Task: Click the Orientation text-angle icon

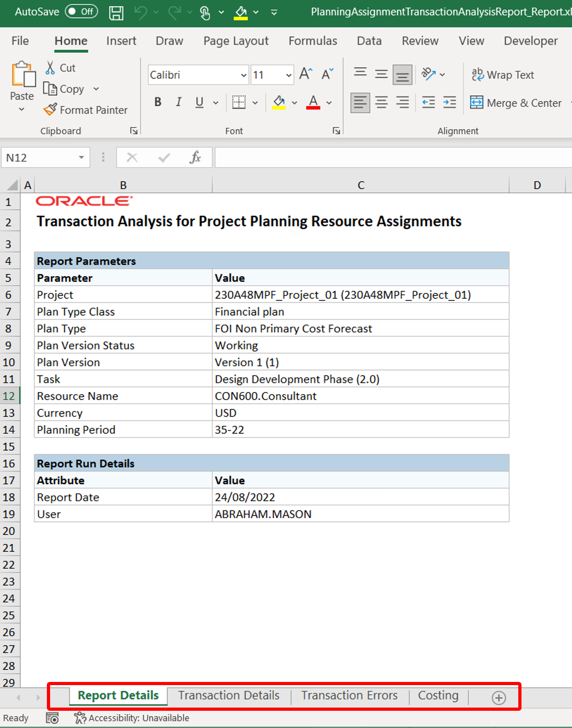Action: tap(428, 74)
